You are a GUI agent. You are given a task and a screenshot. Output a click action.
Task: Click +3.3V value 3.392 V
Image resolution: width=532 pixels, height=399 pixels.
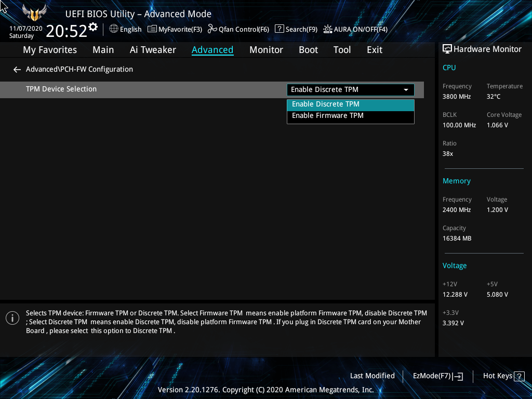[453, 323]
